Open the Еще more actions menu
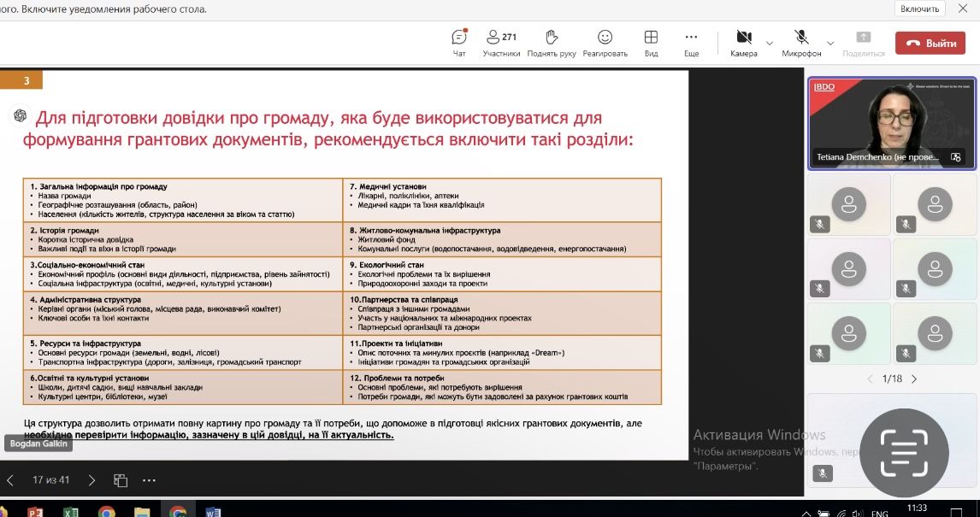Viewport: 980px width, 517px height. tap(691, 43)
